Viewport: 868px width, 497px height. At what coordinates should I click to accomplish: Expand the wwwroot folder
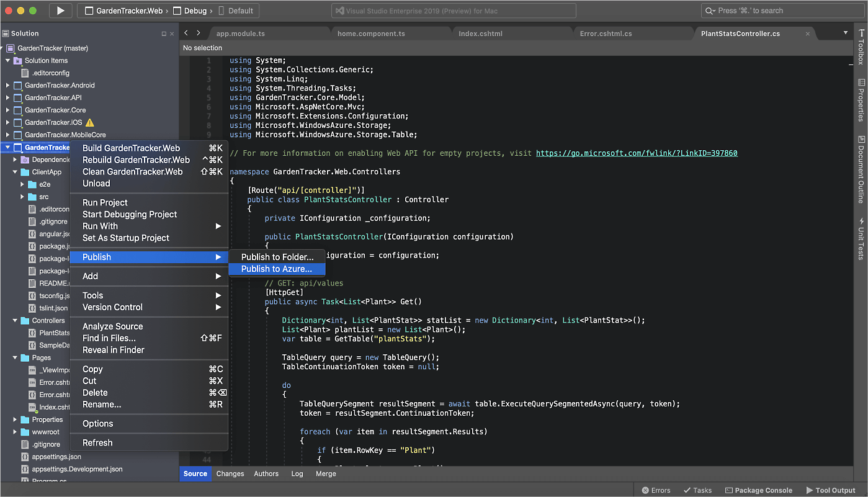coord(16,432)
